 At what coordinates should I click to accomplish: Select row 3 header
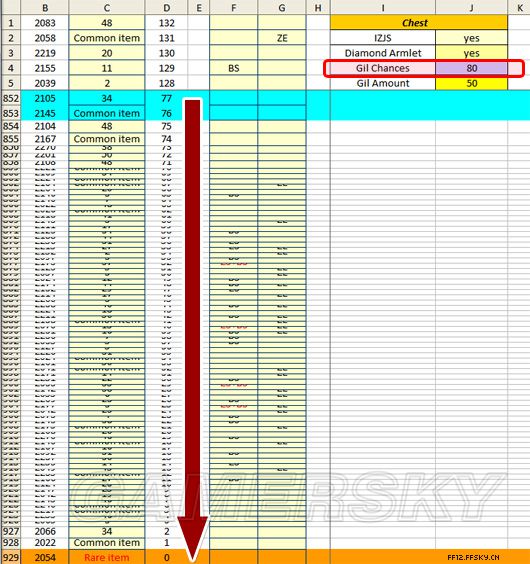pyautogui.click(x=11, y=53)
